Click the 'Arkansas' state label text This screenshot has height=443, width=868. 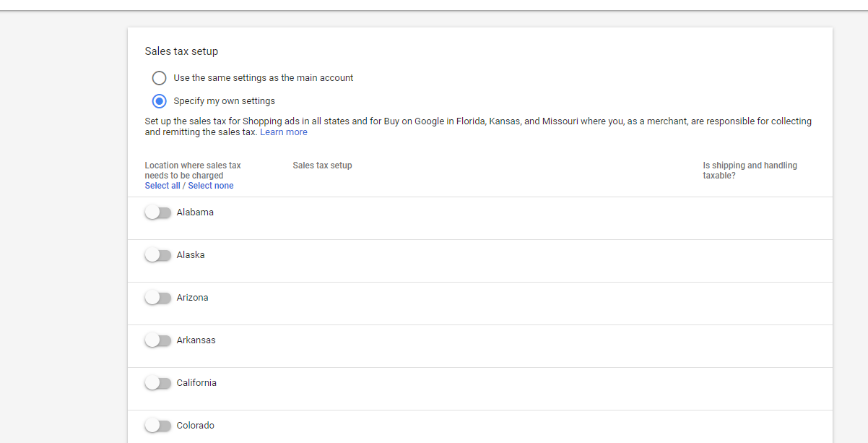click(196, 340)
